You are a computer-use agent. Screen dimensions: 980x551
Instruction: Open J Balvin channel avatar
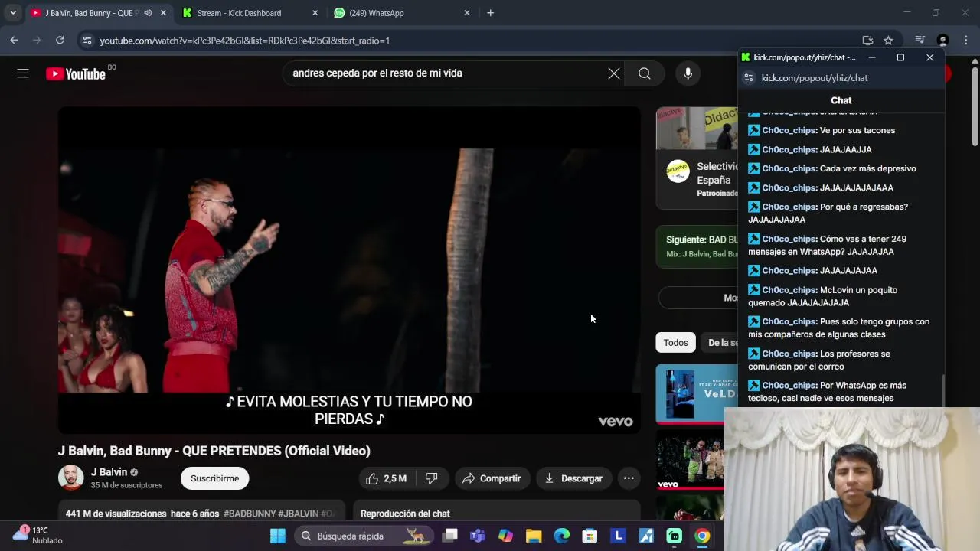click(71, 478)
